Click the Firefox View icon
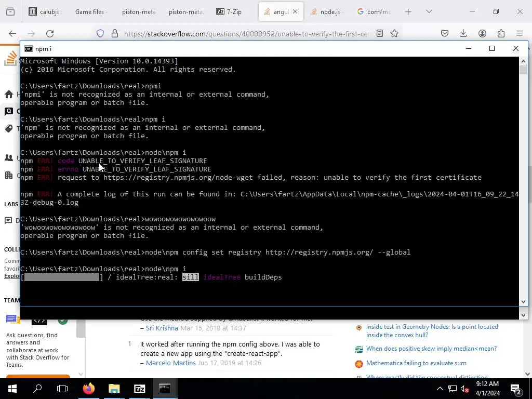This screenshot has height=399, width=532. point(10,11)
